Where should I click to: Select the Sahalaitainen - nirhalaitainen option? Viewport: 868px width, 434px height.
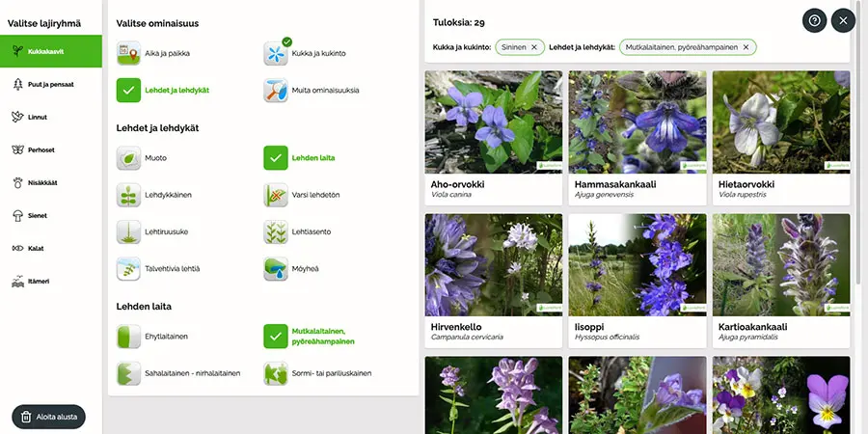pos(128,373)
